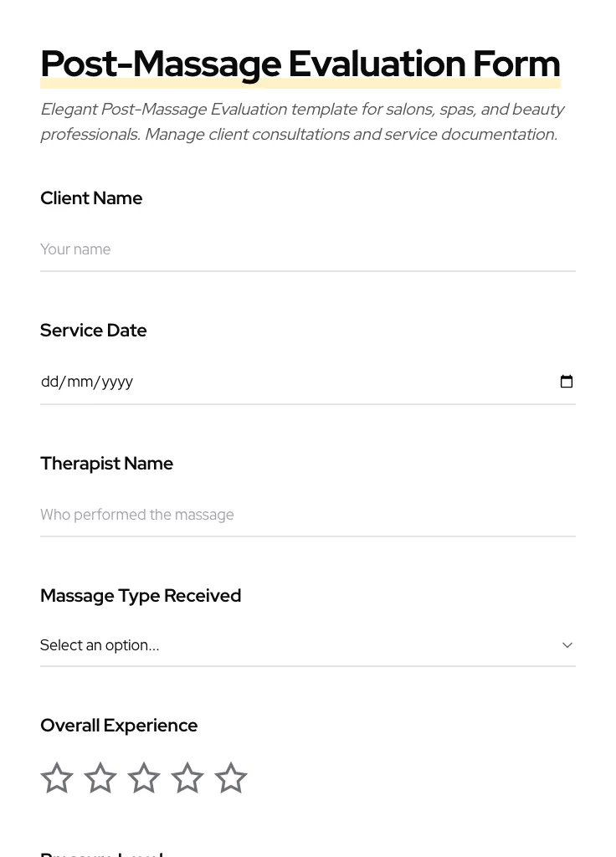The width and height of the screenshot is (616, 857).
Task: Select the year 'yyyy' segment of Service Date
Action: (x=117, y=382)
